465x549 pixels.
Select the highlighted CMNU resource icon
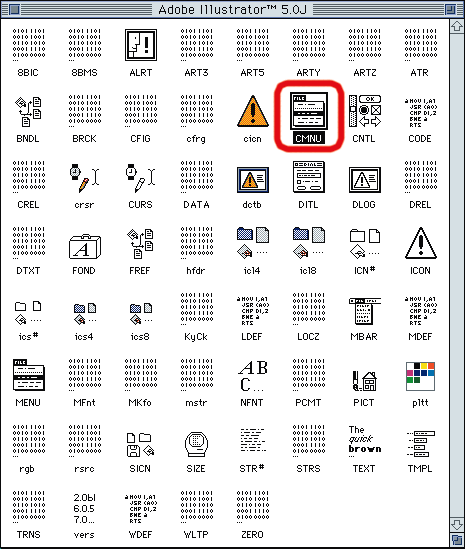[x=309, y=111]
